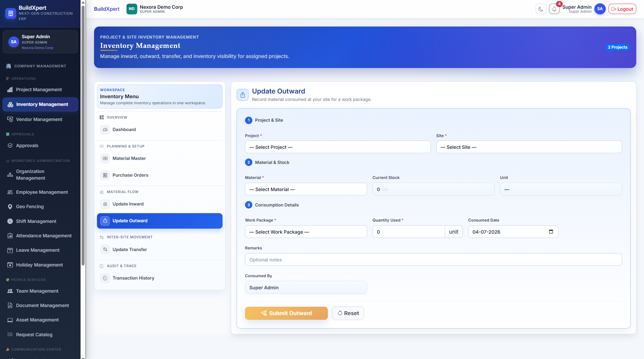Go to Material Master label
The height and width of the screenshot is (359, 644).
(x=129, y=159)
